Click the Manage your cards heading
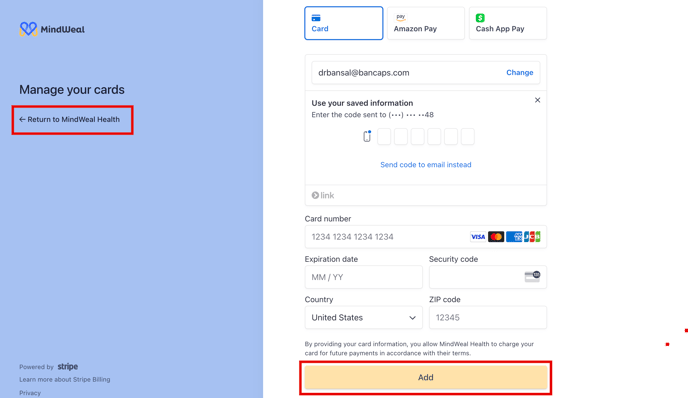 [72, 90]
